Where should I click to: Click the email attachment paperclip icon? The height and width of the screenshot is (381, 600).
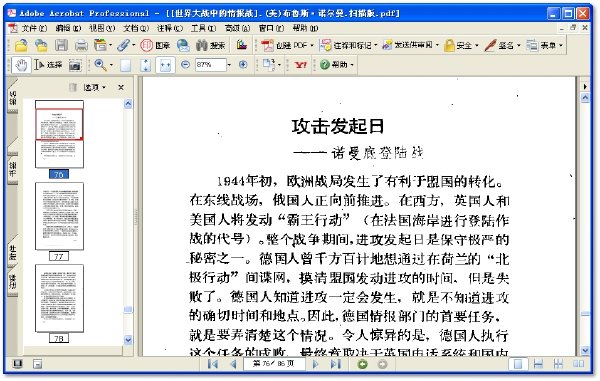pyautogui.click(x=123, y=46)
